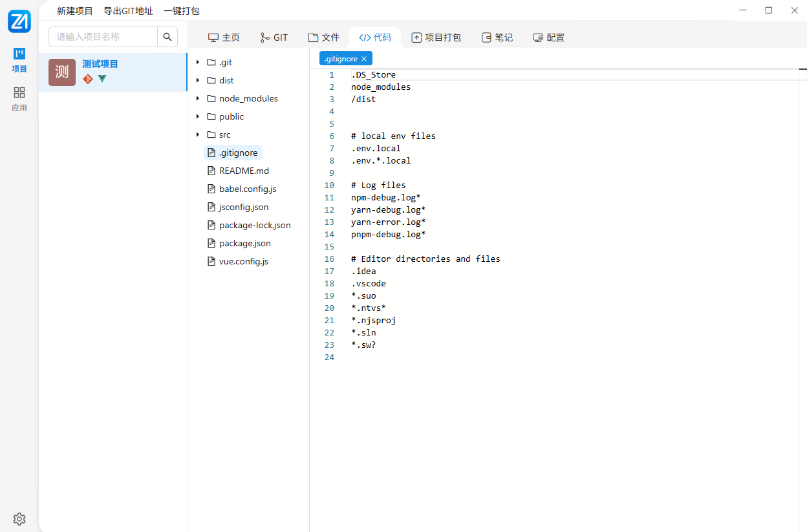Select the 项目 sidebar icon

[x=19, y=59]
